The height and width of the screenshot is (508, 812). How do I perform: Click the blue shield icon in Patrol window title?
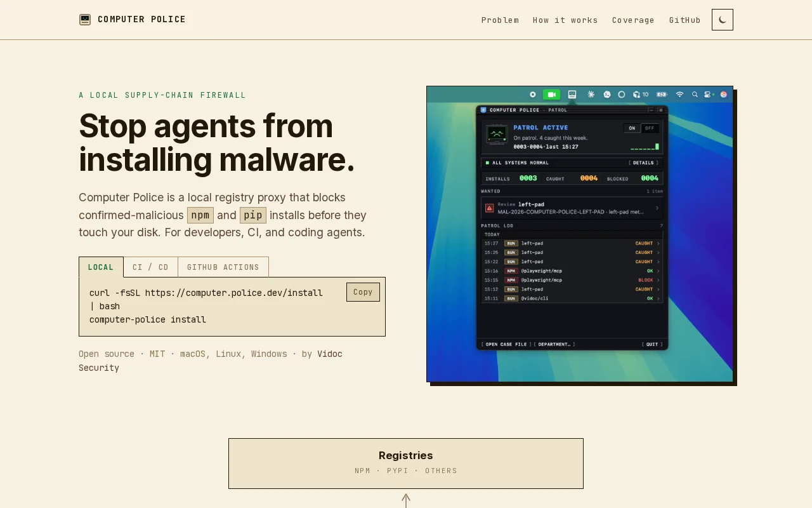(483, 110)
